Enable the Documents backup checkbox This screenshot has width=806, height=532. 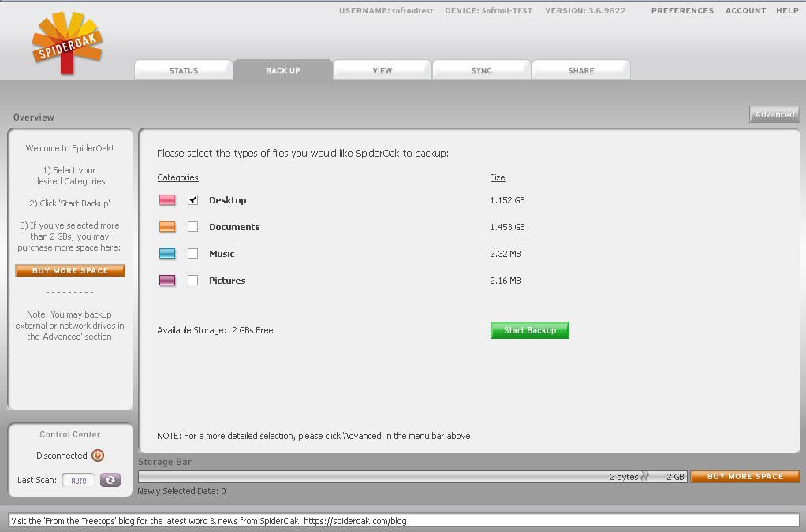[192, 227]
